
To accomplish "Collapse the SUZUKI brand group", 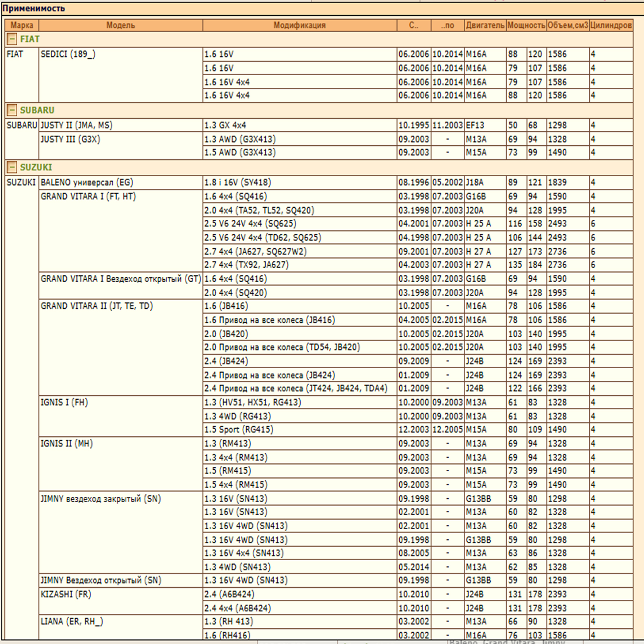I will click(x=12, y=167).
